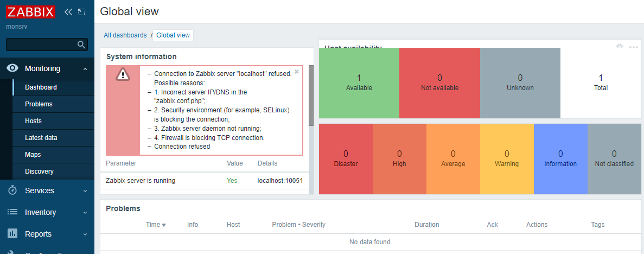Open Host availability widget three-dot menu
644x254 pixels.
pyautogui.click(x=633, y=46)
